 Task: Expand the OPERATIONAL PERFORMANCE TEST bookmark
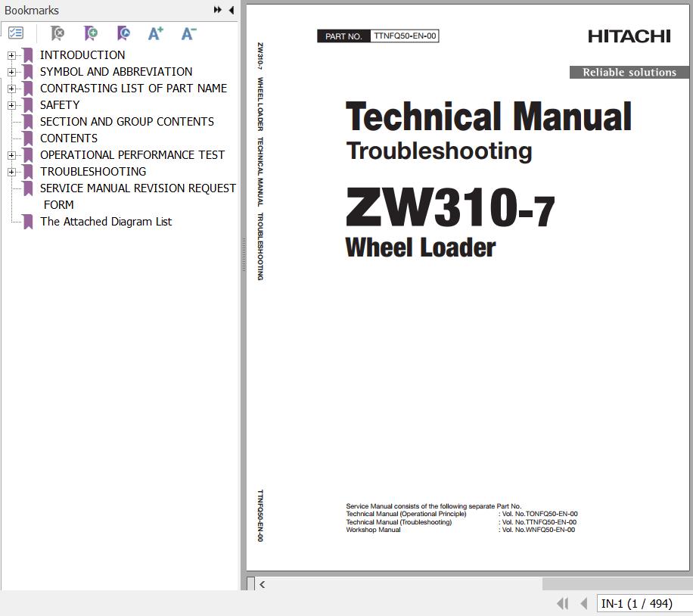(x=11, y=155)
